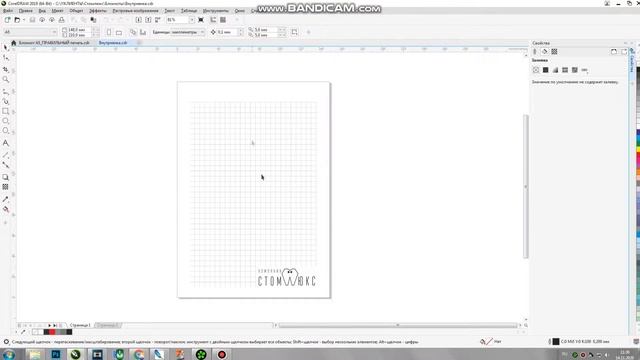Image resolution: width=640 pixels, height=360 pixels.
Task: Click the Windows Start button
Action: [8, 354]
